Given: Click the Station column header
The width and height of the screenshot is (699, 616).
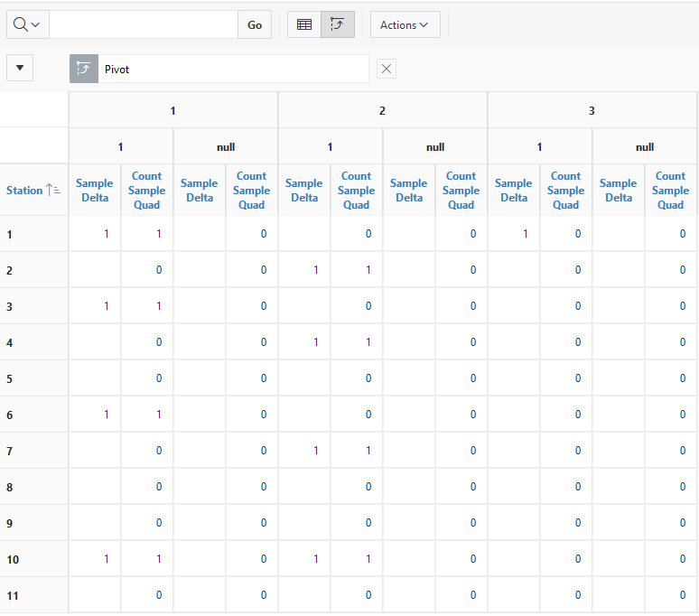Looking at the screenshot, I should (x=24, y=191).
